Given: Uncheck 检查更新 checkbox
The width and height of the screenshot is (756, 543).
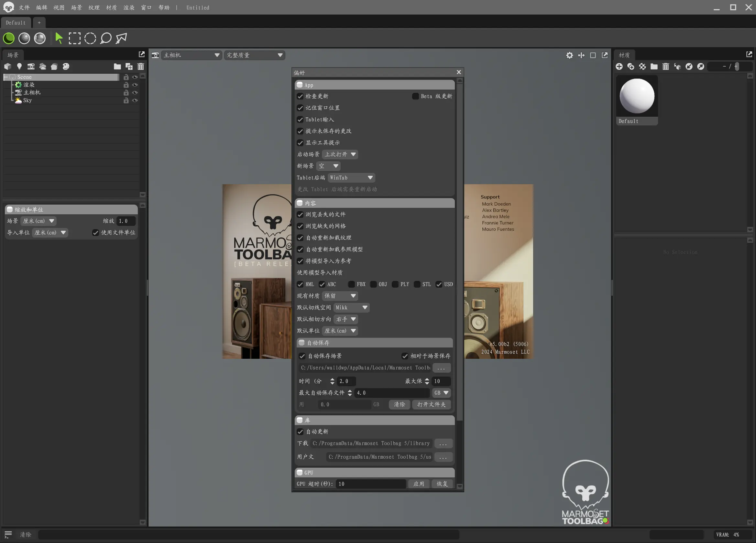Looking at the screenshot, I should click(x=300, y=96).
